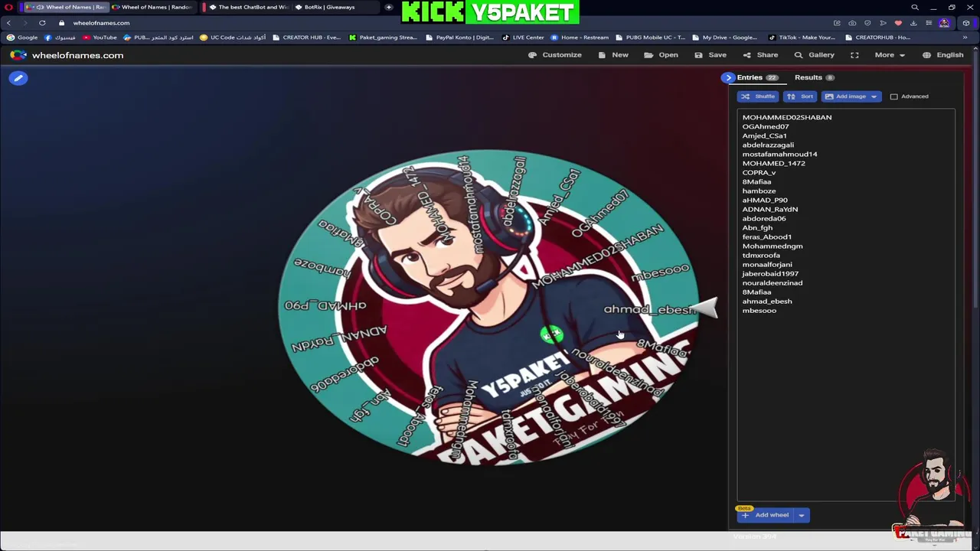The image size is (980, 551).
Task: Open the UC Code bookmark
Action: click(x=233, y=37)
